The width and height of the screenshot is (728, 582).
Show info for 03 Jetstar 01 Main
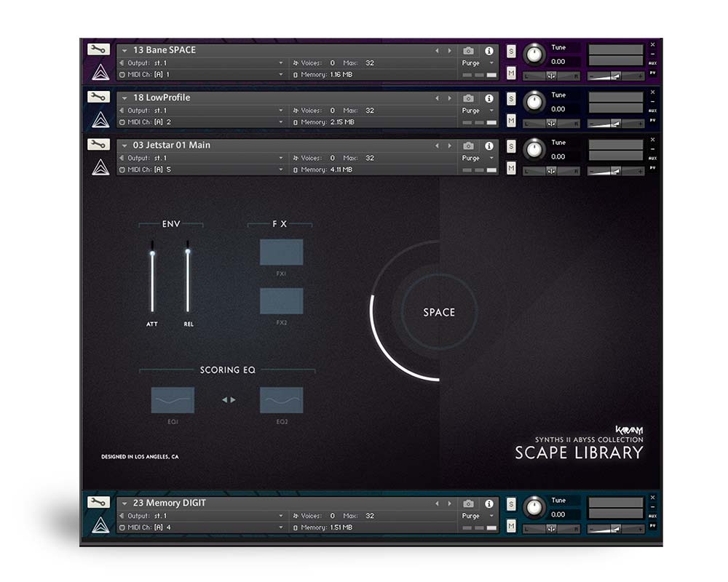489,145
